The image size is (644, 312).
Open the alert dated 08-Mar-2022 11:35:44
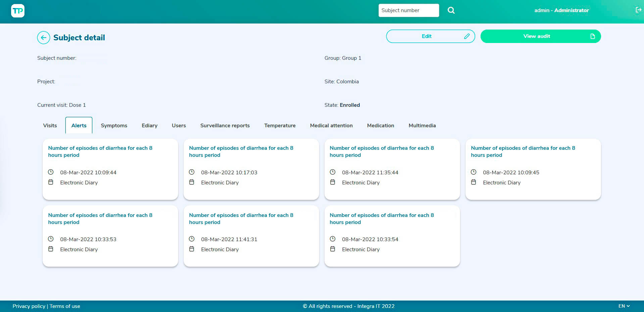point(392,169)
